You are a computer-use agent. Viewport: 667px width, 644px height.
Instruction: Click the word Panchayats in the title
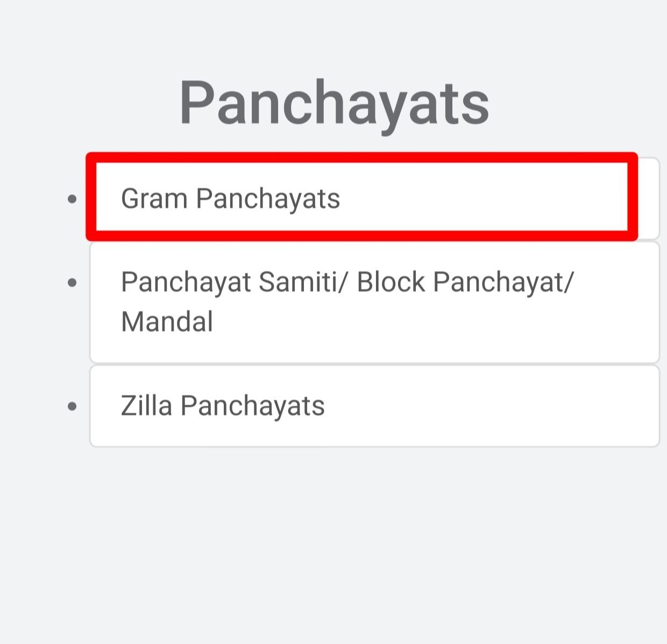pyautogui.click(x=335, y=102)
